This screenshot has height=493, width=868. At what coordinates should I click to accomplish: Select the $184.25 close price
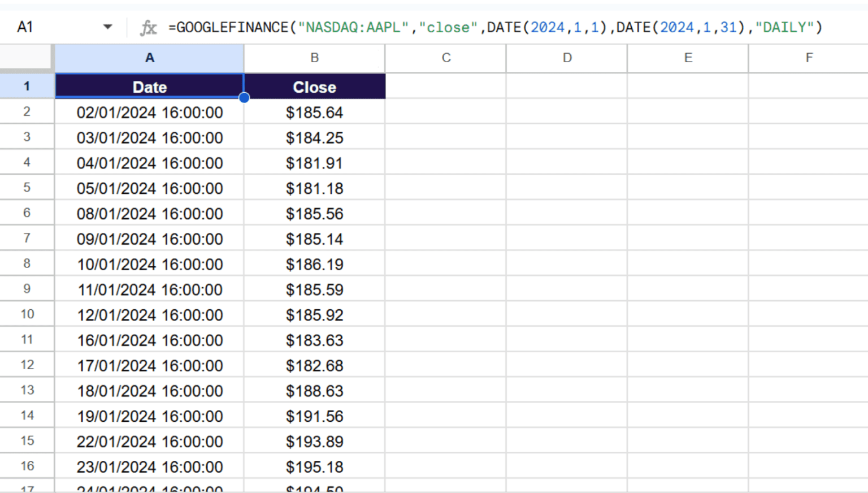click(314, 137)
